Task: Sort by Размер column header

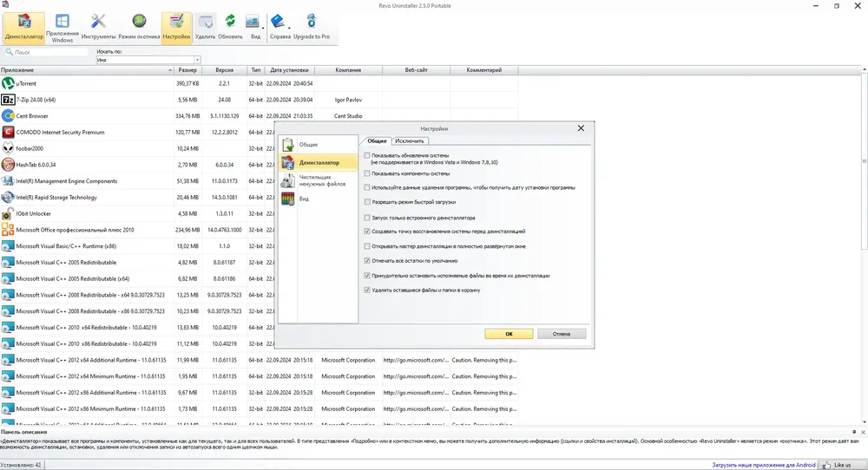Action: pos(187,70)
